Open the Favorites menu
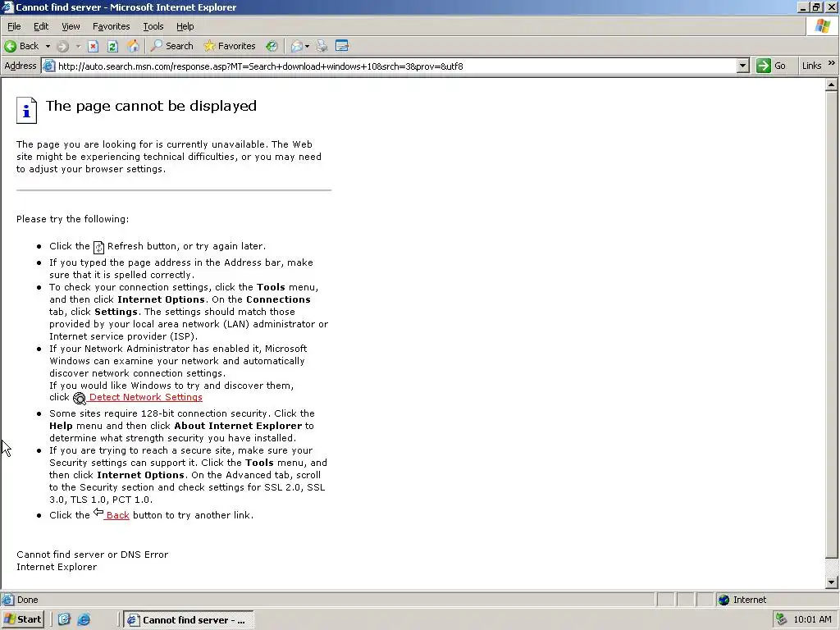The height and width of the screenshot is (630, 840). click(111, 26)
